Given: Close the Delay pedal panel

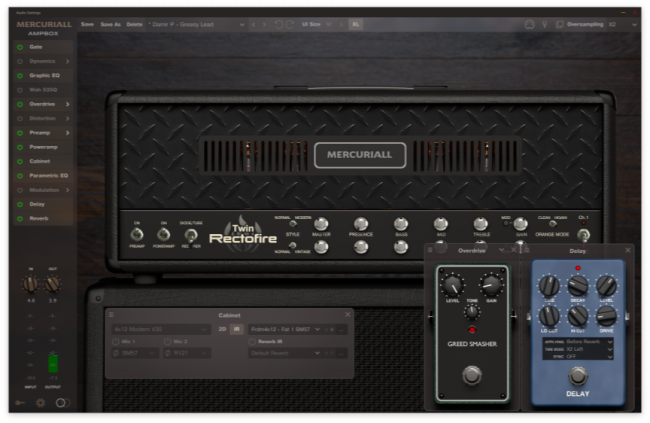Looking at the screenshot, I should click(628, 249).
